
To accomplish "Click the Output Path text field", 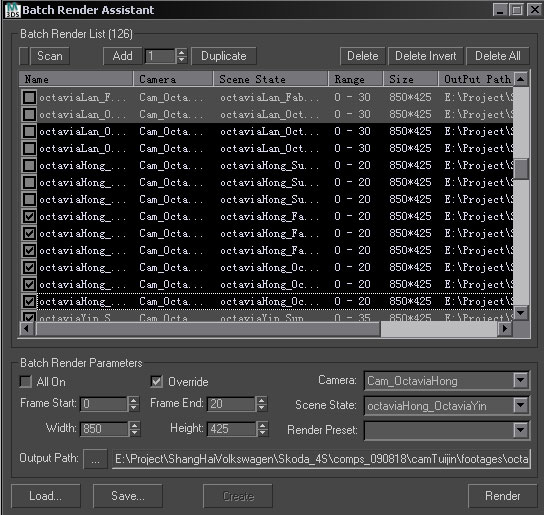I will pos(321,459).
